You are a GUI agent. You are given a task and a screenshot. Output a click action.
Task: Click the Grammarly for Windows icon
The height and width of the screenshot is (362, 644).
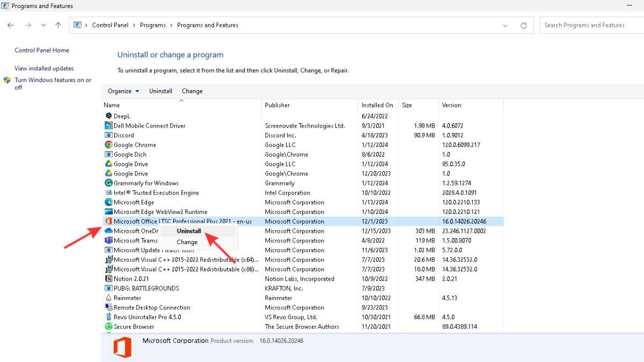108,183
